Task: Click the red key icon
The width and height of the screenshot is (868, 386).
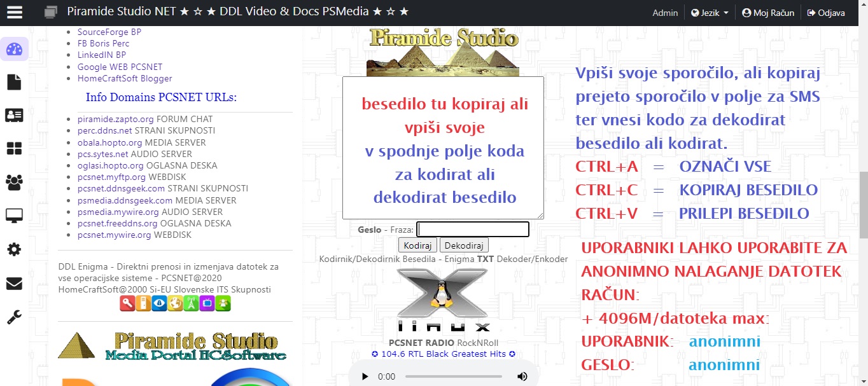Action: [x=127, y=304]
